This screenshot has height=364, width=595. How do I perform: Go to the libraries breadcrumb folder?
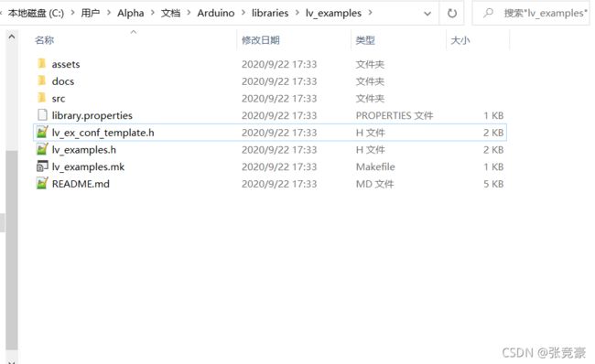tap(270, 13)
